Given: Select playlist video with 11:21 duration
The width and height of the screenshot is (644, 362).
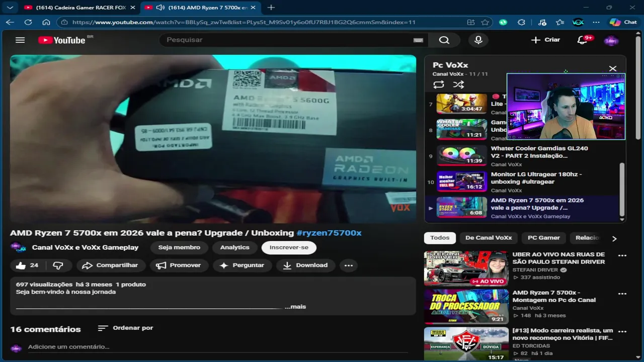Looking at the screenshot, I should click(461, 129).
